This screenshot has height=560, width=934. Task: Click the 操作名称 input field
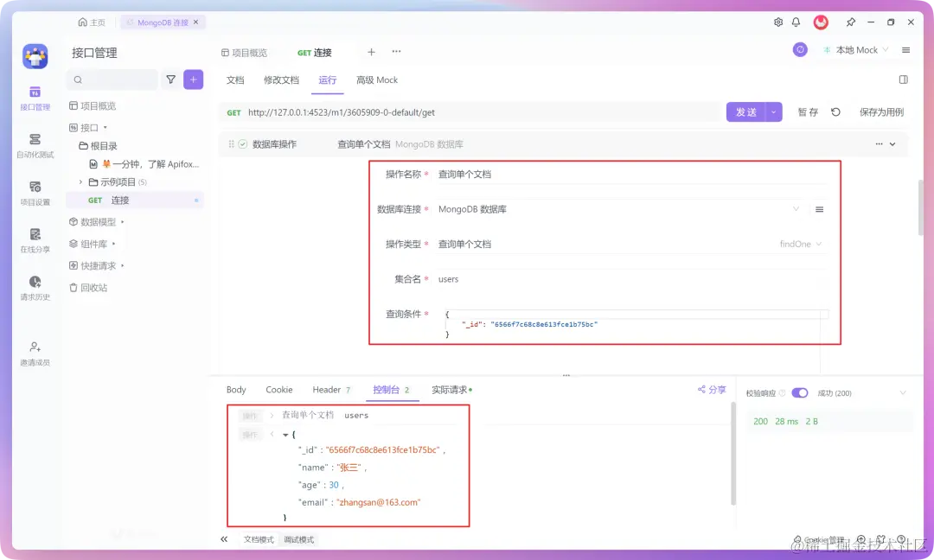630,175
